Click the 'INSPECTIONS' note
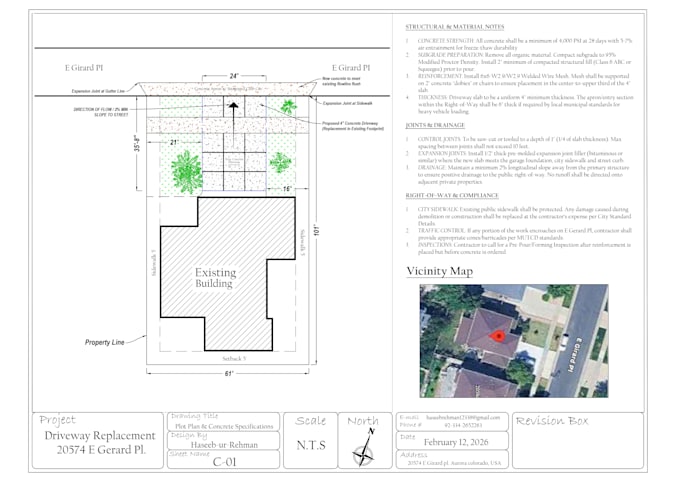Image resolution: width=680 pixels, height=481 pixels. [x=524, y=248]
